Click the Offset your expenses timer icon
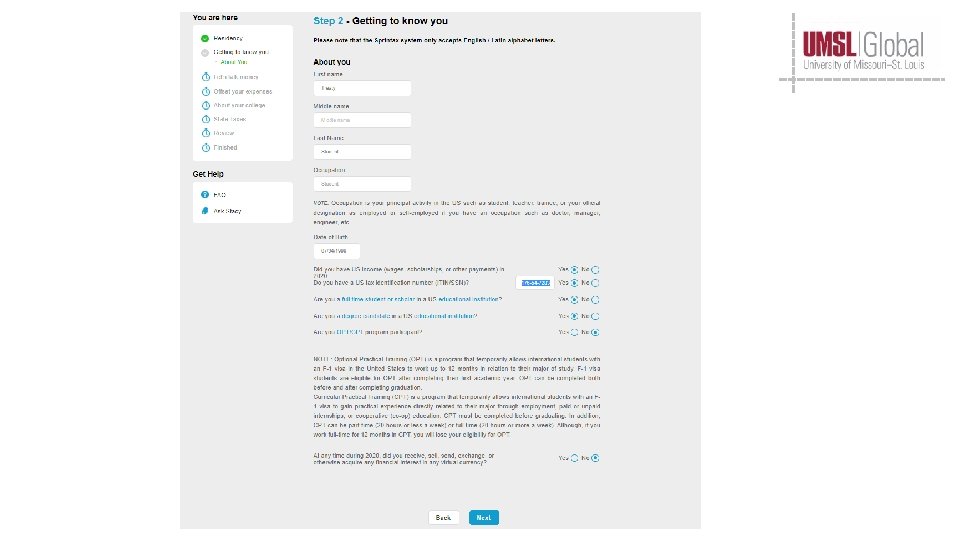The image size is (960, 540). tap(205, 91)
